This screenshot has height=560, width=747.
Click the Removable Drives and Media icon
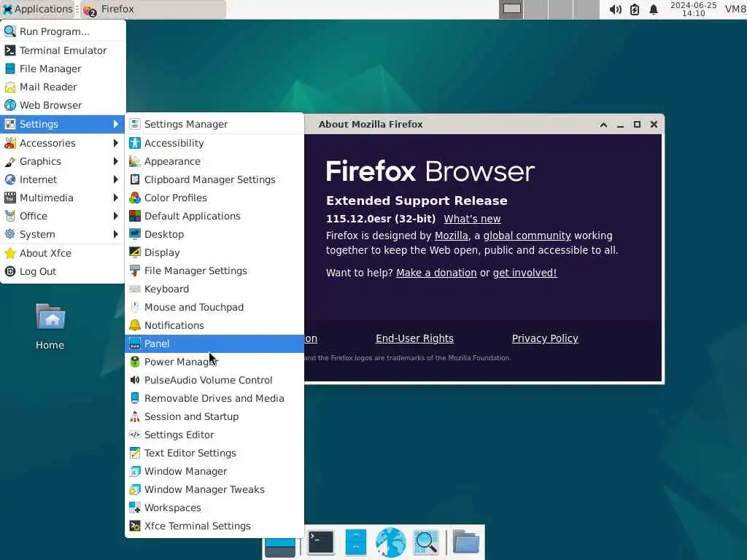pyautogui.click(x=135, y=398)
